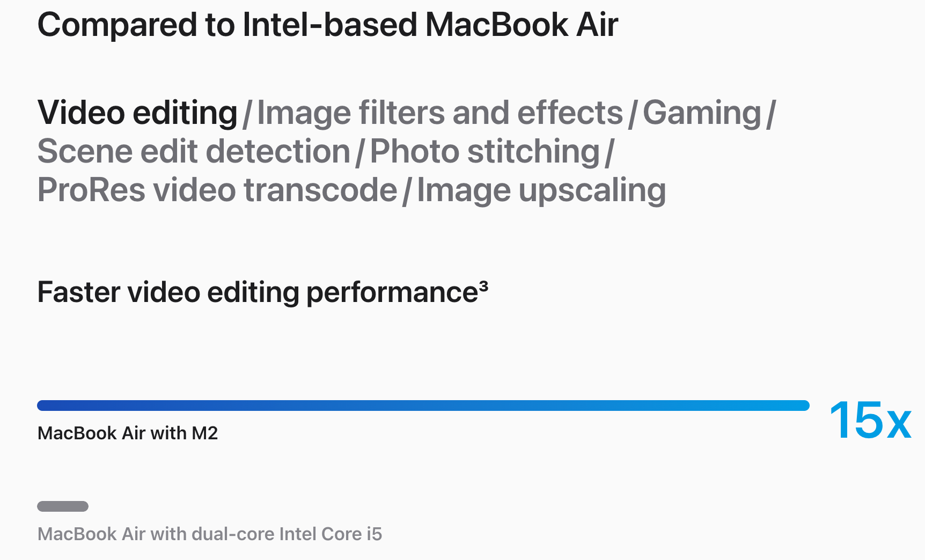Click the slash right after Gaming
Viewport: 925px width, 560px height.
coord(771,114)
